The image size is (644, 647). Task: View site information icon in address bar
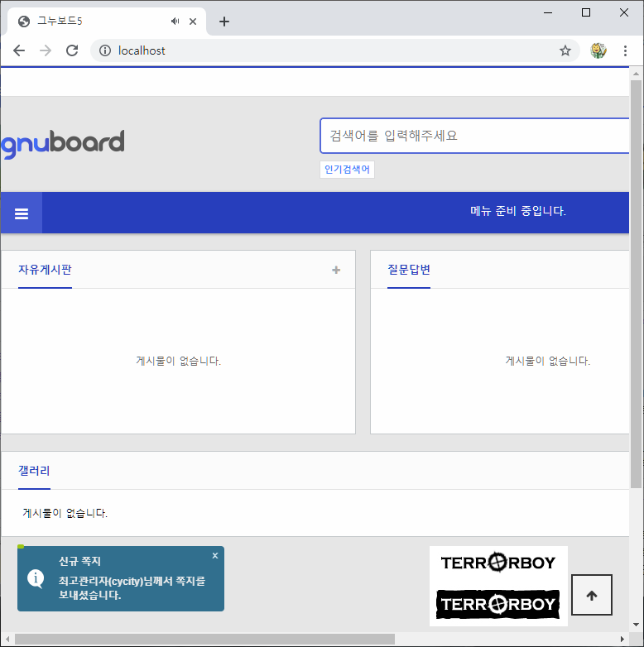[x=105, y=50]
